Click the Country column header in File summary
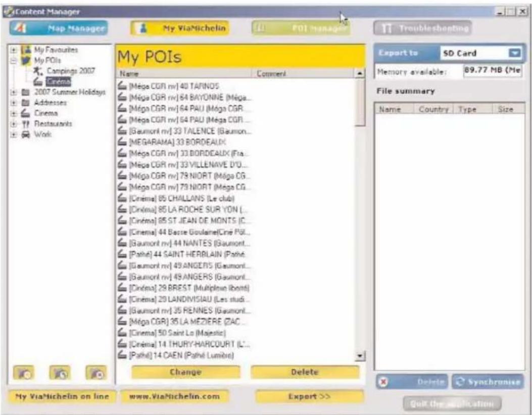Viewport: 532px width, 415px height. [433, 109]
